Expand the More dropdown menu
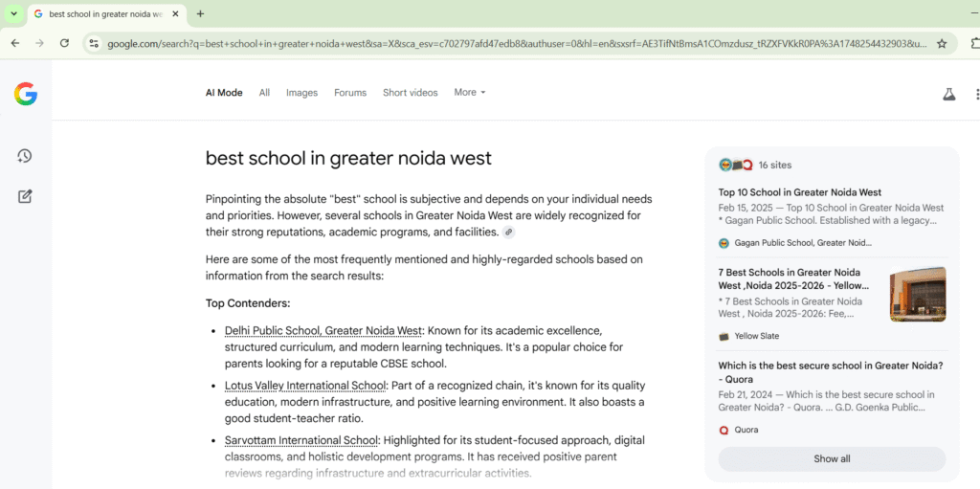 pyautogui.click(x=469, y=93)
